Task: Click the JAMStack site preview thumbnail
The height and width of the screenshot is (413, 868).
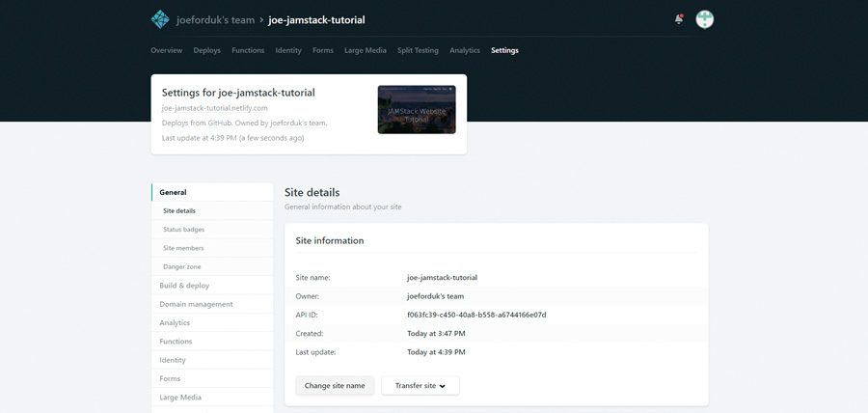Action: click(x=417, y=110)
